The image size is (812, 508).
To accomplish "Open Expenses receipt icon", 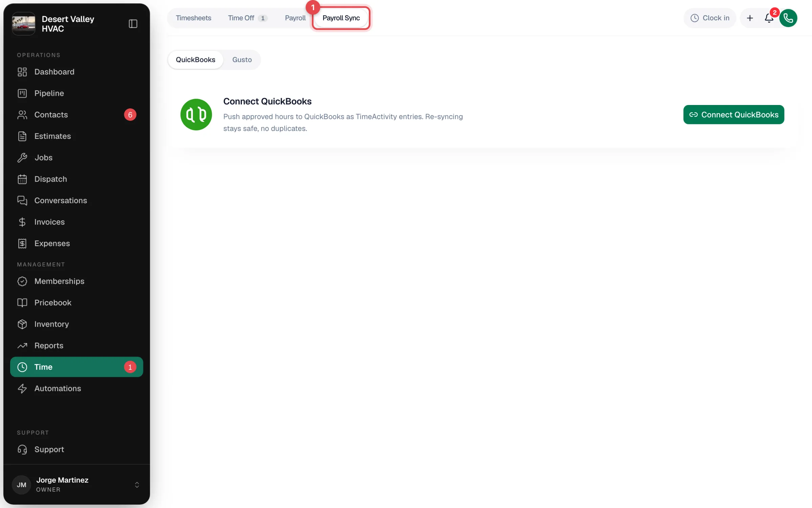I will coord(22,244).
